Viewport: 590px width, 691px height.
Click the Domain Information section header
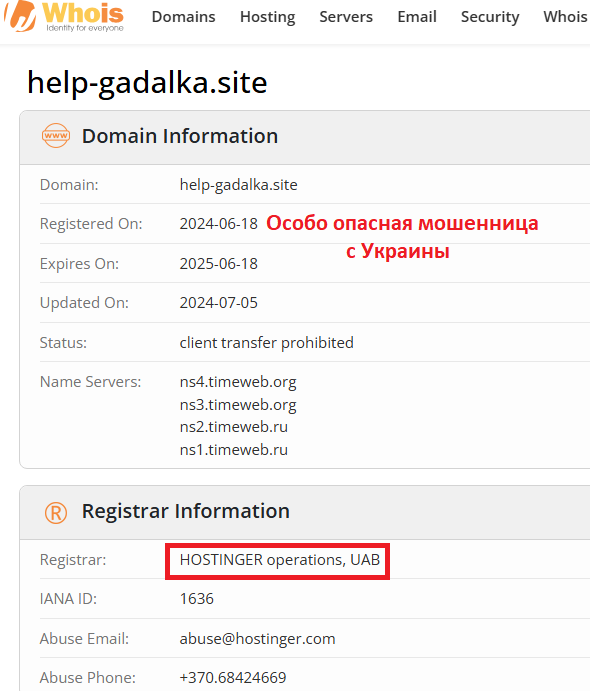point(180,136)
